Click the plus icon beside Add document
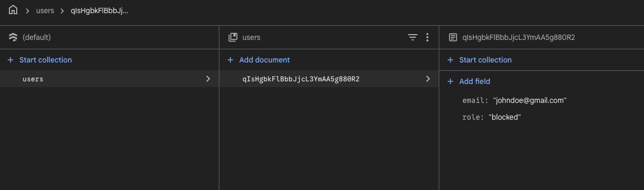Image resolution: width=644 pixels, height=190 pixels. (230, 60)
